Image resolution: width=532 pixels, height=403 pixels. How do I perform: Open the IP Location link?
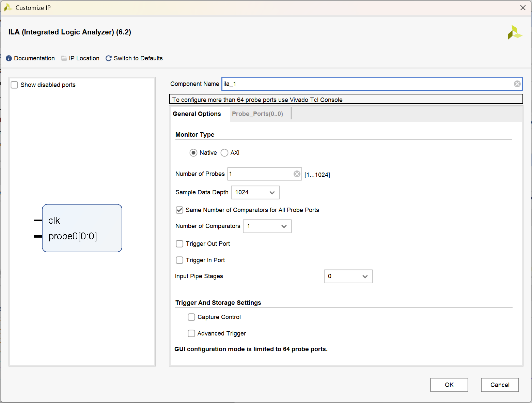point(84,58)
